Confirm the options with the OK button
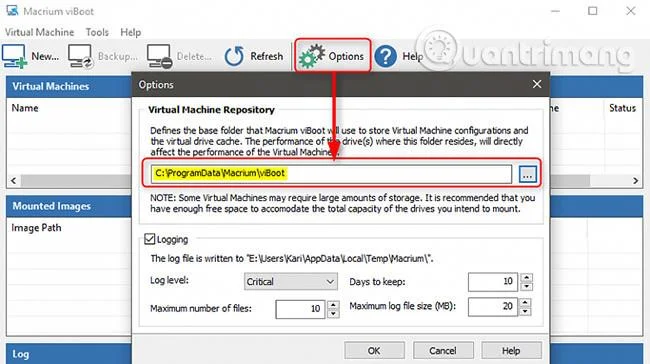 [374, 351]
